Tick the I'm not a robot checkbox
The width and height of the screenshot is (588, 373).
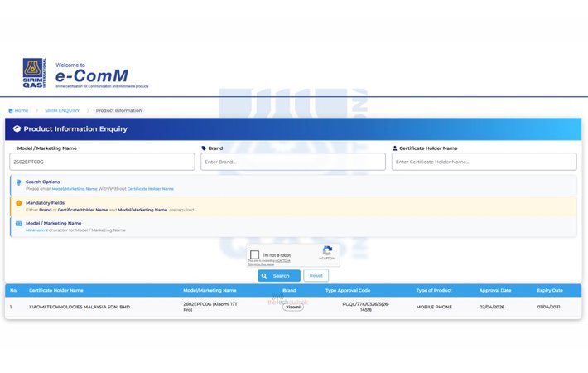click(x=255, y=255)
